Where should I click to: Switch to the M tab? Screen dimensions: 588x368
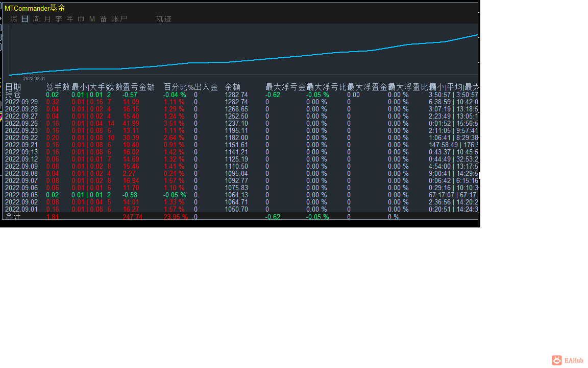click(x=92, y=19)
